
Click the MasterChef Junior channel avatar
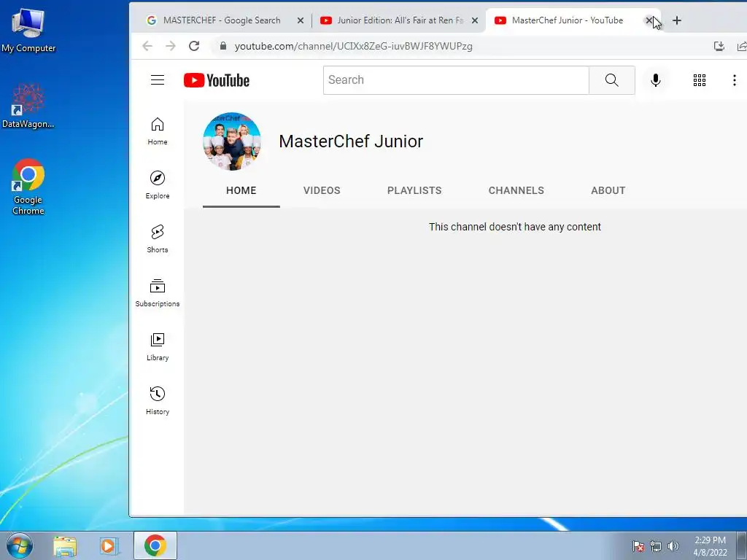(232, 141)
